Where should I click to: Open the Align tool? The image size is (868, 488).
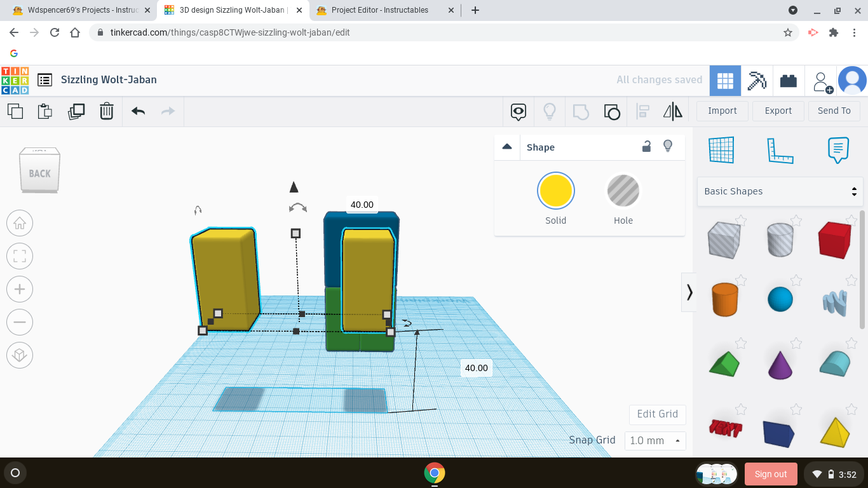pos(642,111)
